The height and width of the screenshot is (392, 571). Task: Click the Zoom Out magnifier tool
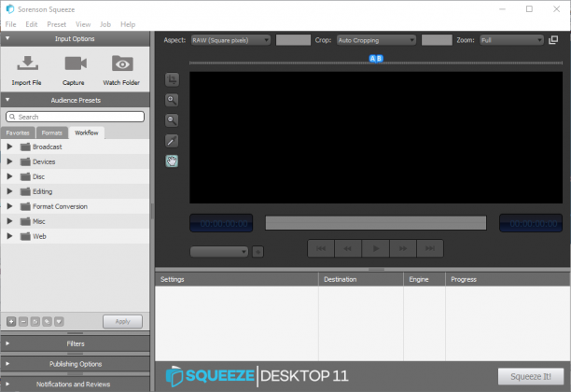(x=172, y=120)
